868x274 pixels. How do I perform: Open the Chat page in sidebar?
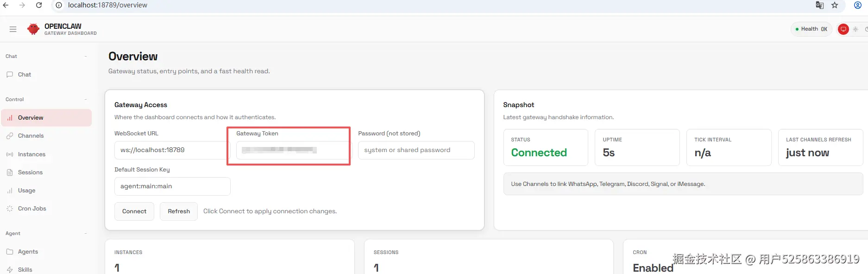[x=25, y=75]
